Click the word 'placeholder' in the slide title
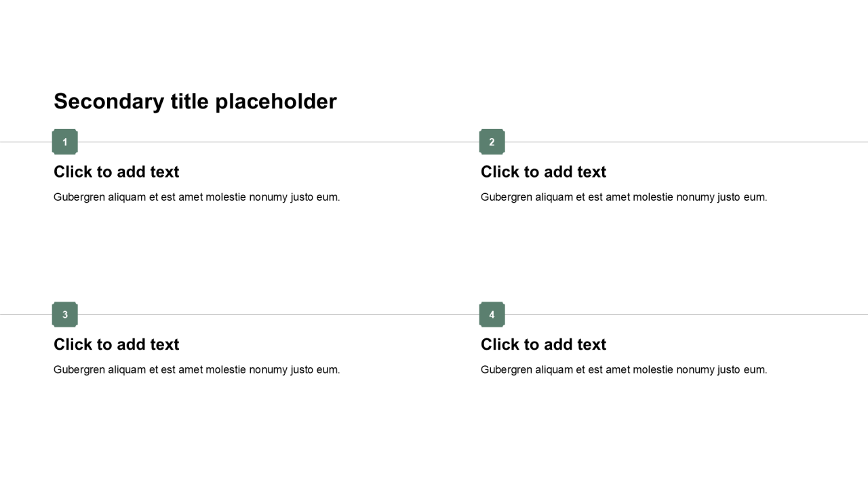 pos(276,102)
